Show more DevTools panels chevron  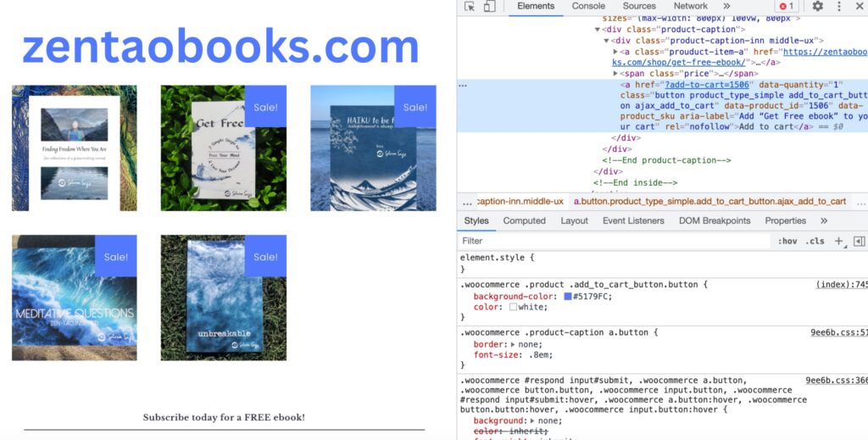(726, 6)
